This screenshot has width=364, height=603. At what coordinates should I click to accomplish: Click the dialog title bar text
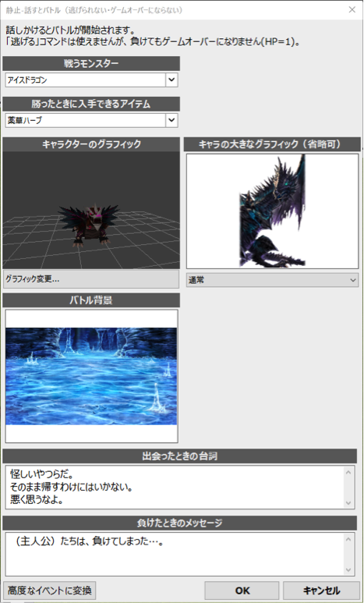click(94, 10)
